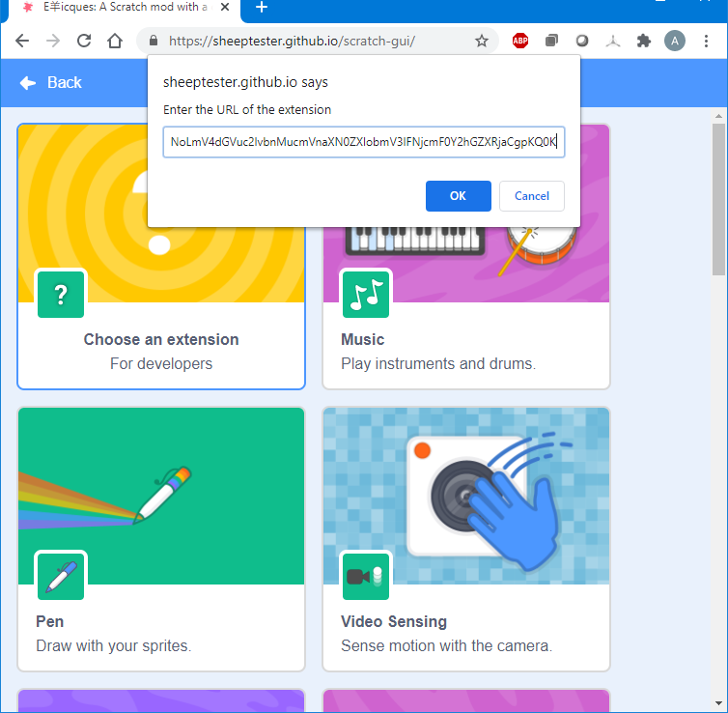This screenshot has height=713, width=728.
Task: Click 'sheeptester.github.io says' dialog title
Action: point(245,82)
